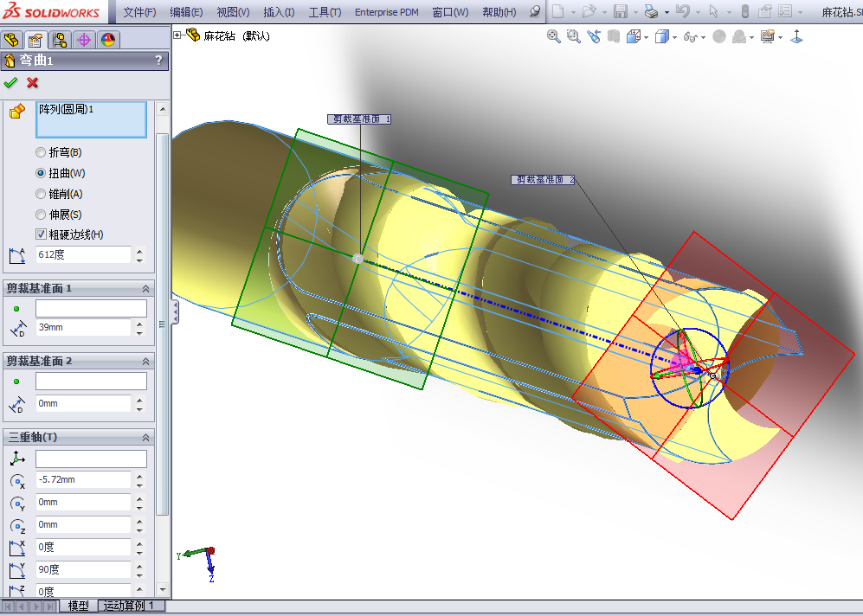Click the Print icon in toolbar
This screenshot has width=863, height=616.
651,12
